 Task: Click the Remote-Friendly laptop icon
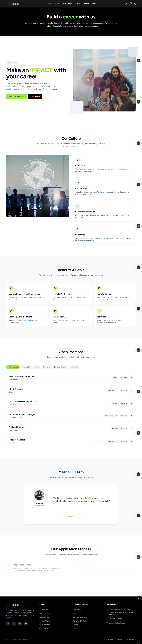click(99, 288)
